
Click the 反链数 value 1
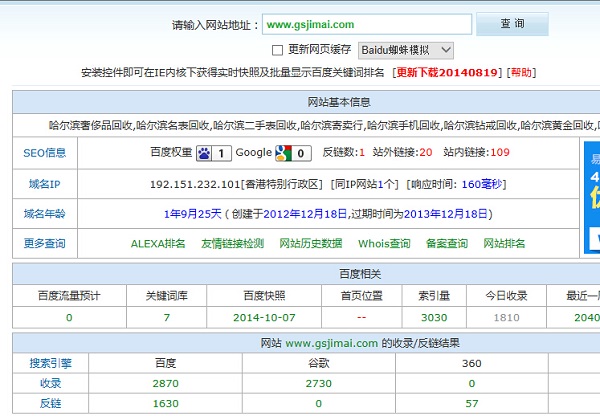tap(362, 153)
